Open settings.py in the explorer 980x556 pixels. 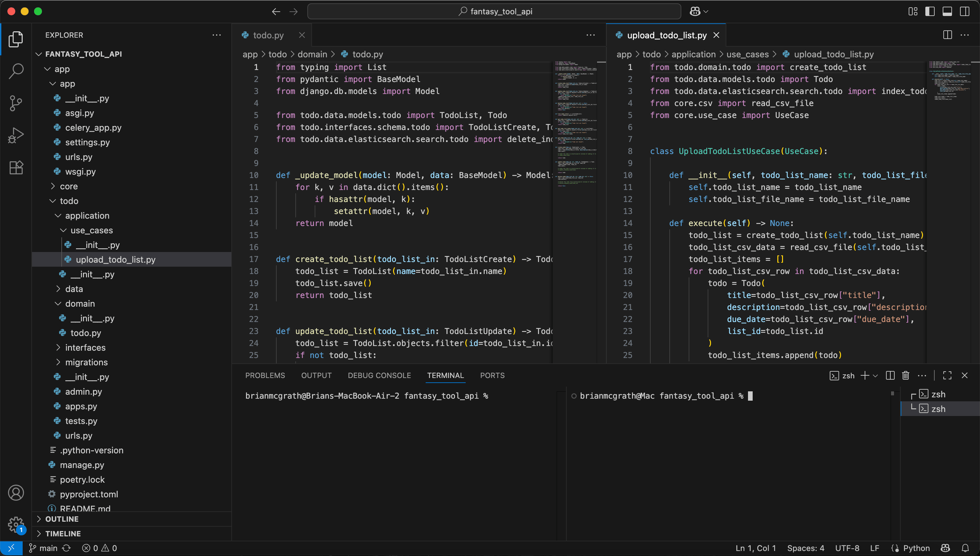pos(132,142)
